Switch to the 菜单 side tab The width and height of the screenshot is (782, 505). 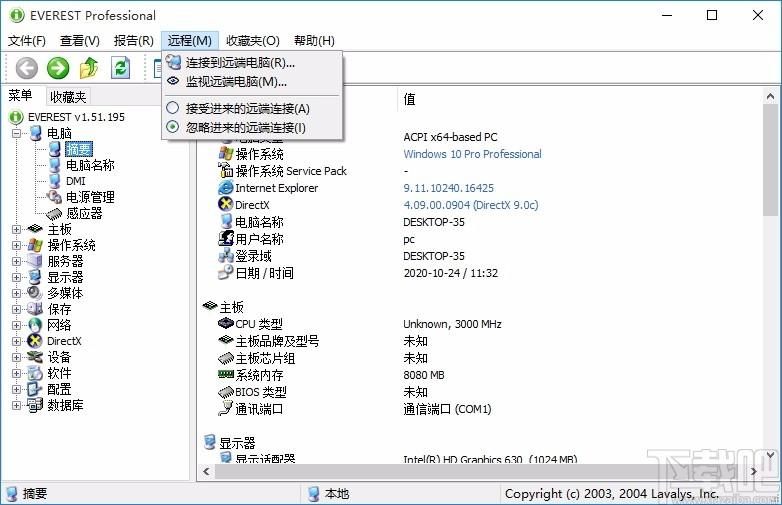pyautogui.click(x=20, y=96)
